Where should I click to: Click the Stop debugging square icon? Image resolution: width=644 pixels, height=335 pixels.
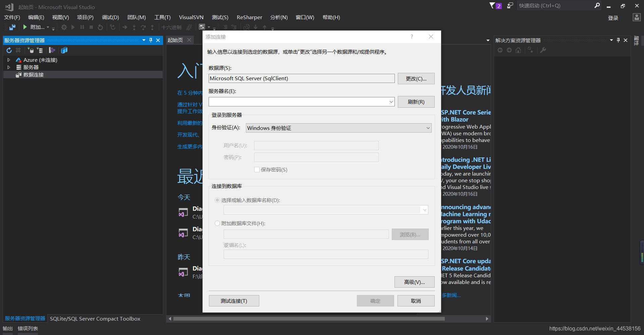point(91,27)
